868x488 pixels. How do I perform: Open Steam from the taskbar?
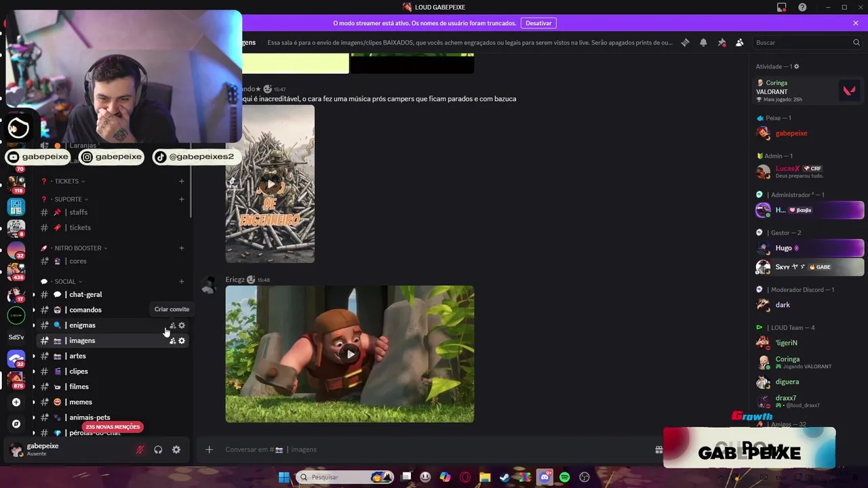(x=505, y=477)
